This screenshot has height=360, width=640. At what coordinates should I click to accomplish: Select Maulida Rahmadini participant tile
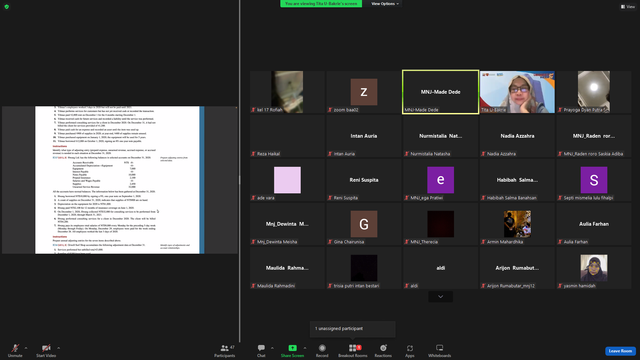[287, 268]
